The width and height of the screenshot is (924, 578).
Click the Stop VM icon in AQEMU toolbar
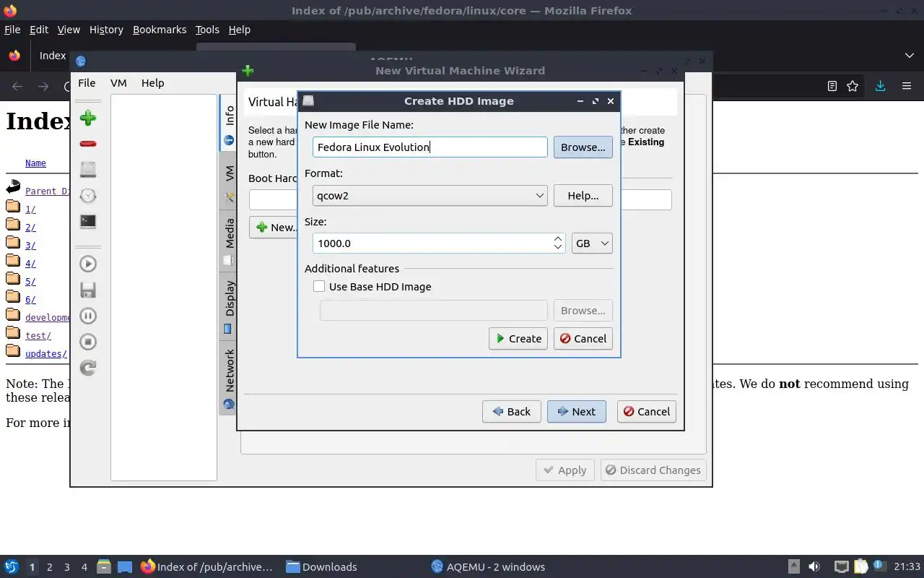[x=88, y=342]
